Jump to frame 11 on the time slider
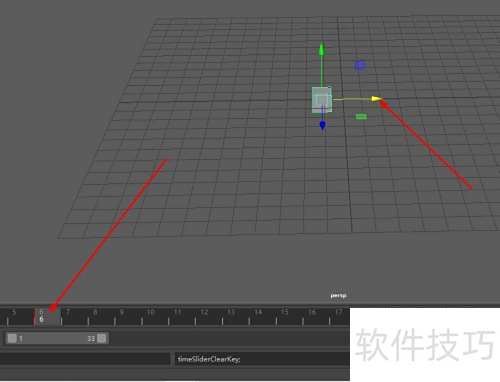500x382 pixels. click(x=177, y=312)
